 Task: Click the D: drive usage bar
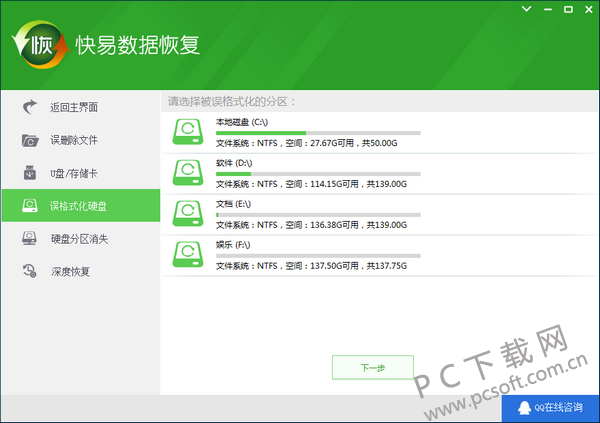tap(318, 173)
